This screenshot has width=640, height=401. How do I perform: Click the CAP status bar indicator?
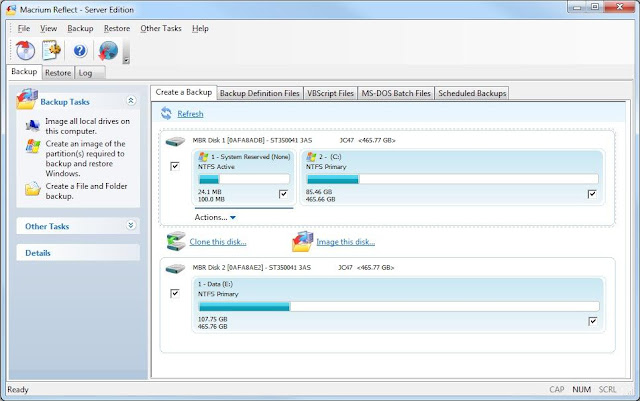557,390
